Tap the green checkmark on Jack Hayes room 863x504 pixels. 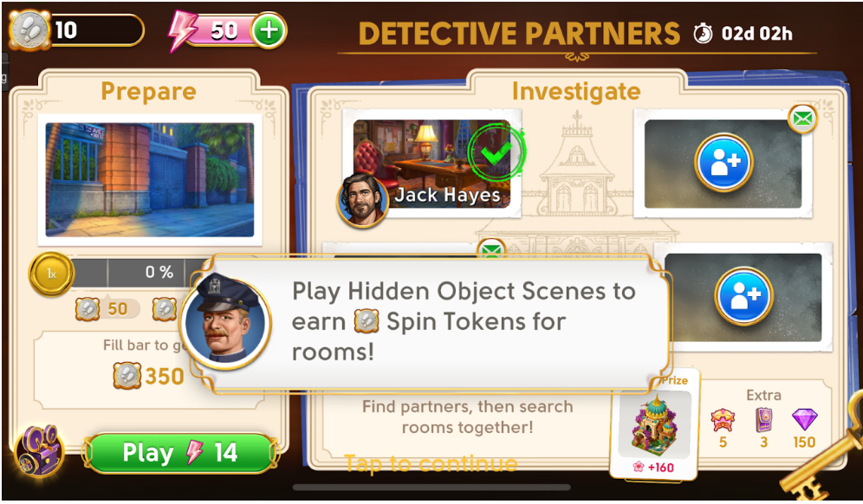(x=496, y=152)
